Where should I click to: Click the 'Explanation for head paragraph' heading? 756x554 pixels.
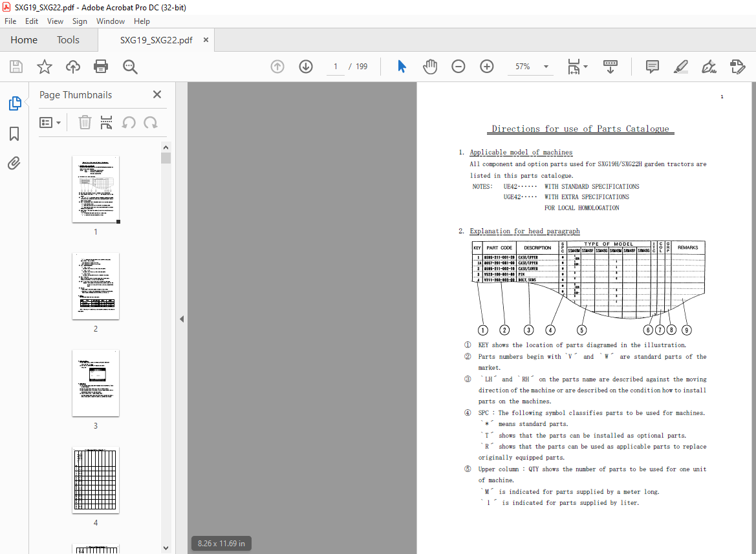coord(524,231)
